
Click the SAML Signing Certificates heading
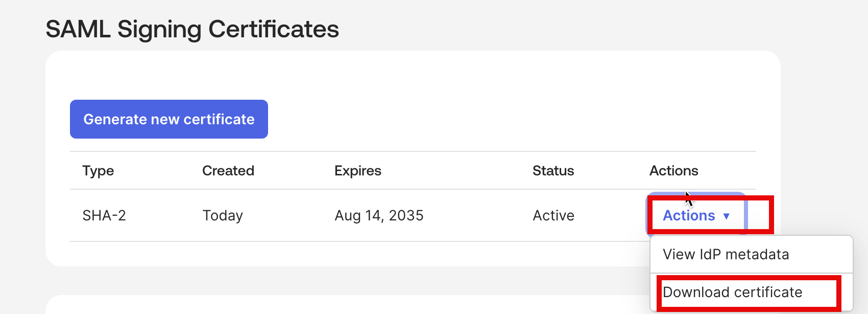(192, 29)
